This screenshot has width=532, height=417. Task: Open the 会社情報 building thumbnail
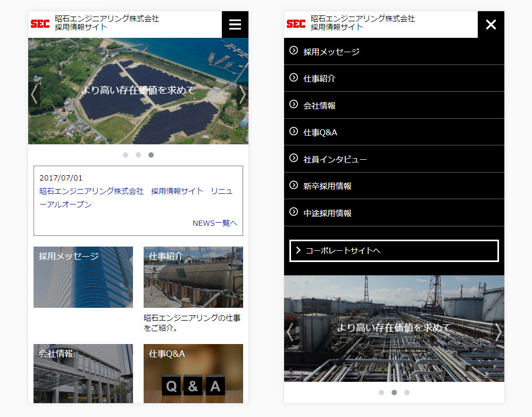(x=83, y=373)
